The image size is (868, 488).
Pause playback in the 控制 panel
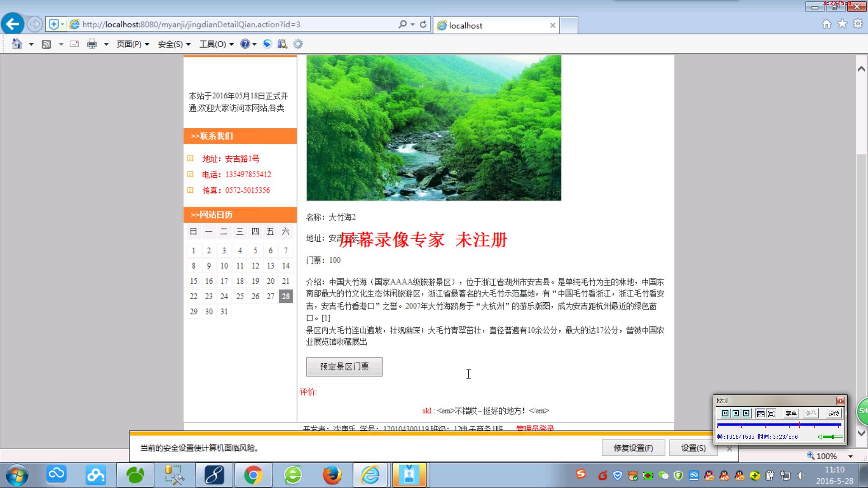point(725,413)
